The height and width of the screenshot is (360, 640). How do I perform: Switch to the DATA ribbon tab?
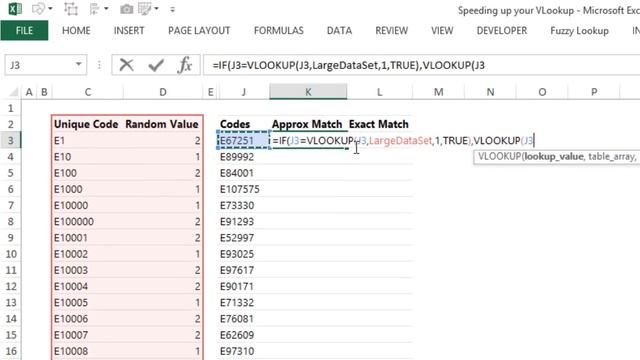coord(339,31)
